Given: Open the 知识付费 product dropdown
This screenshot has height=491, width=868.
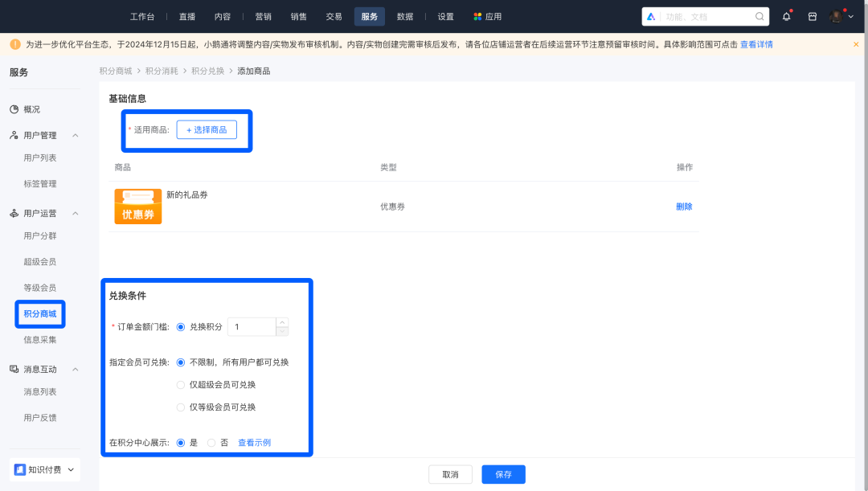Looking at the screenshot, I should tap(71, 470).
